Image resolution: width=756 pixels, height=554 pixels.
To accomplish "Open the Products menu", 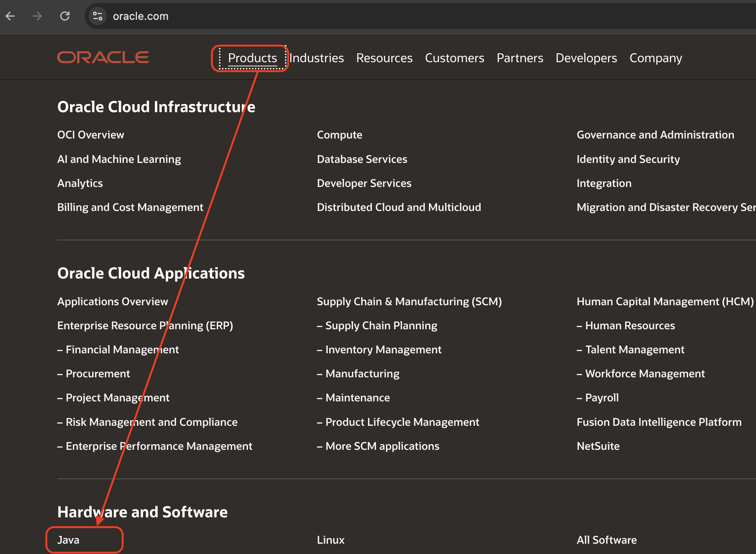I will (x=252, y=58).
